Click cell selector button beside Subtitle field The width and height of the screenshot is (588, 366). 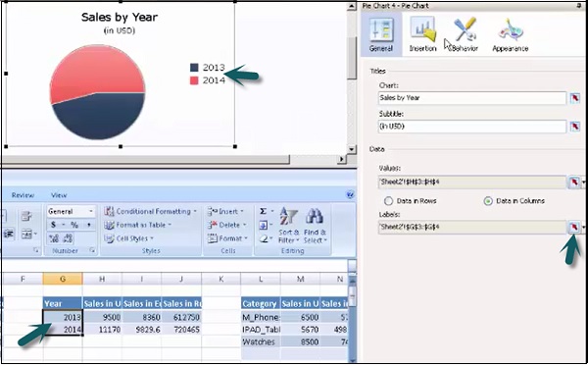(574, 127)
